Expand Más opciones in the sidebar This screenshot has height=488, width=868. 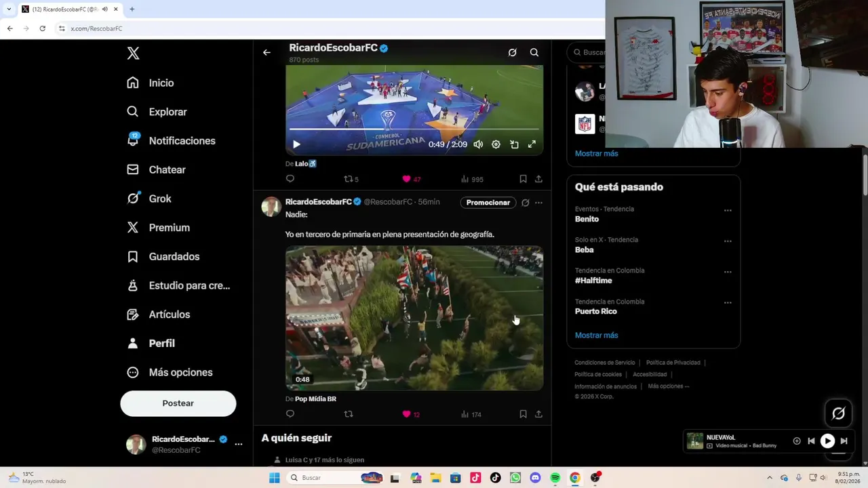pos(170,372)
